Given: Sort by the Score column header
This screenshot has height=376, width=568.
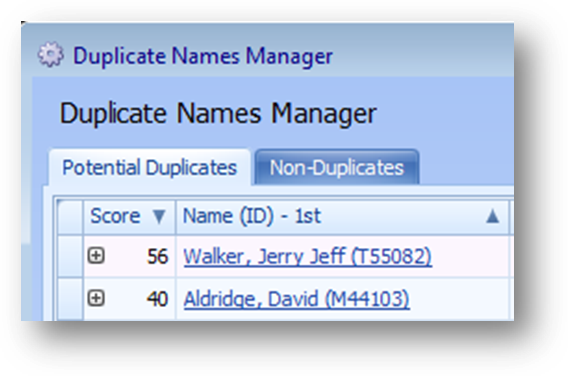Looking at the screenshot, I should tap(115, 216).
